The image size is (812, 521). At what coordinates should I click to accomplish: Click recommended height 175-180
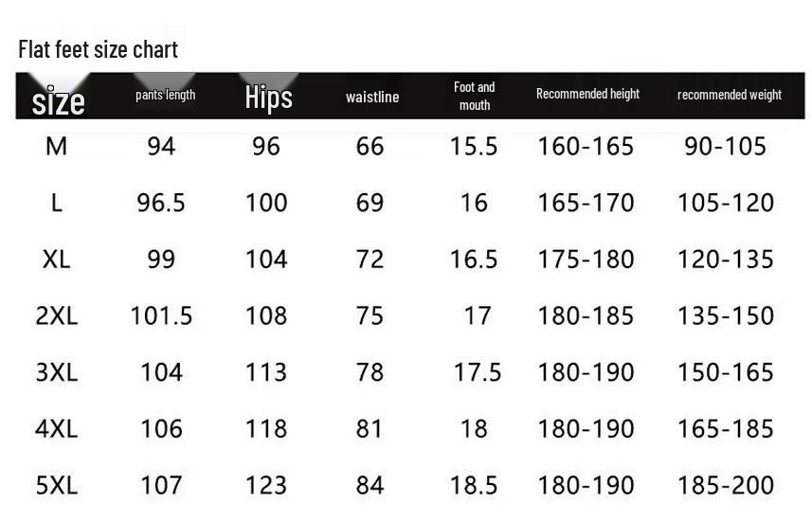[586, 259]
